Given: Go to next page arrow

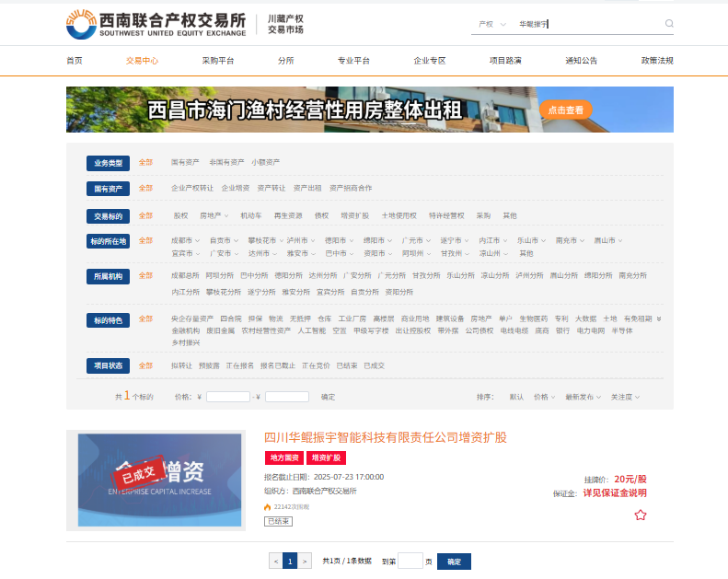Looking at the screenshot, I should [x=304, y=562].
